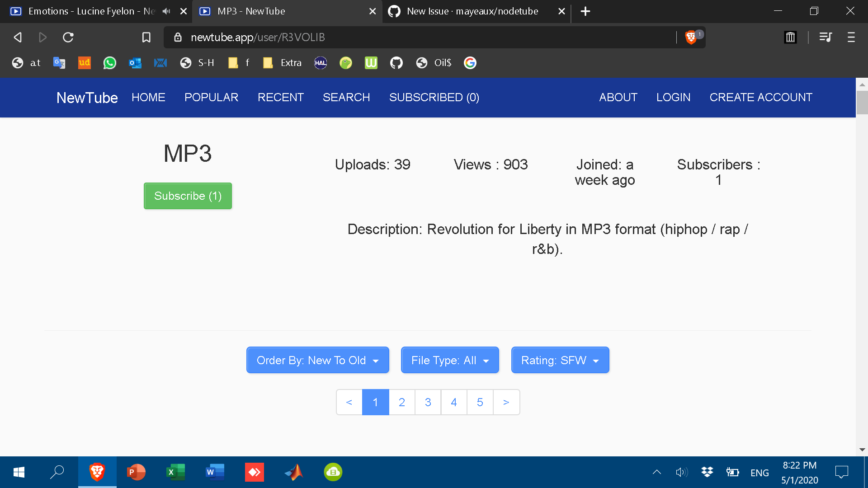Expand the Rating: SFW dropdown

pos(560,360)
